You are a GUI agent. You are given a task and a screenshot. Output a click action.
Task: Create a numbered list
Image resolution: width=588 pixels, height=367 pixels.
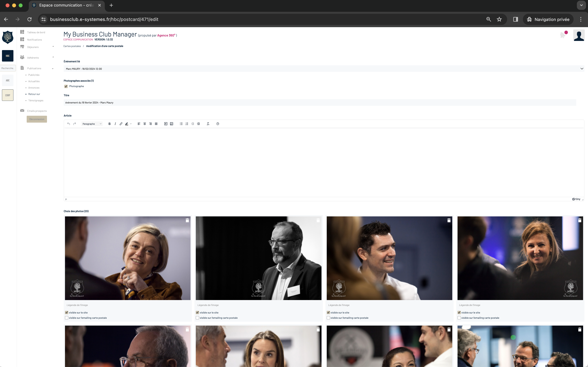click(187, 124)
